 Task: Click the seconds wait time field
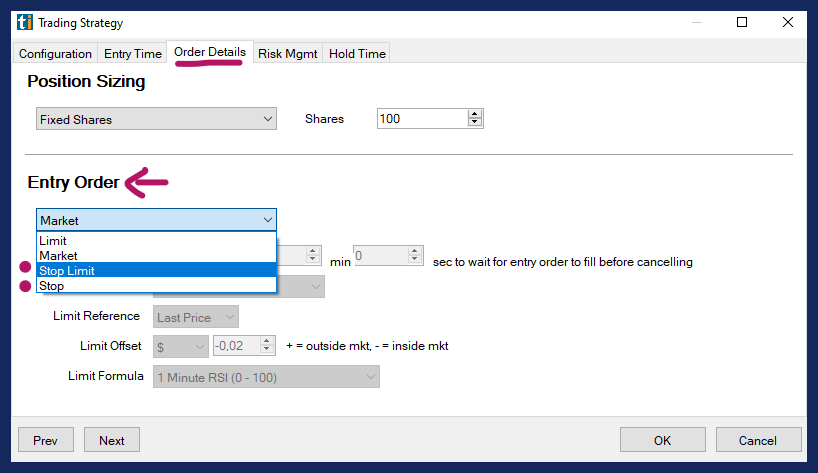pyautogui.click(x=380, y=257)
